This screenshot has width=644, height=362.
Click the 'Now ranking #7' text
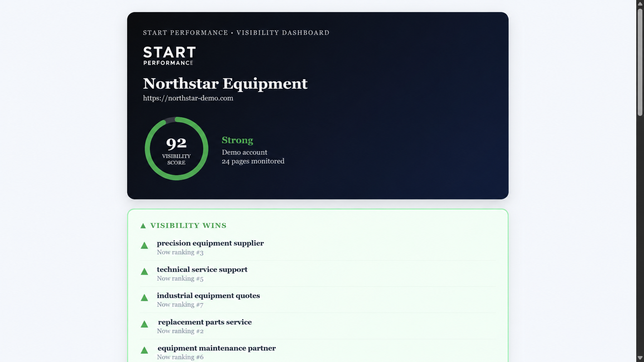click(x=180, y=305)
